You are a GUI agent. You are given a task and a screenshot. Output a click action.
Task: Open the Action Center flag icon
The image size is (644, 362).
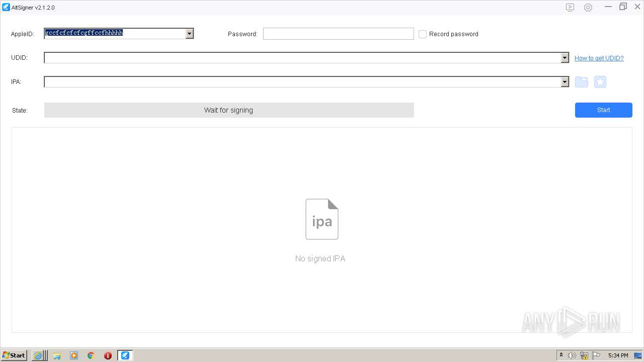(x=596, y=355)
